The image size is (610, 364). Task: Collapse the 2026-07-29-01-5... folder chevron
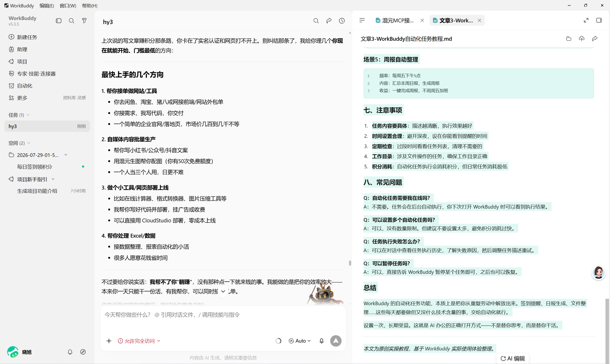coord(66,155)
